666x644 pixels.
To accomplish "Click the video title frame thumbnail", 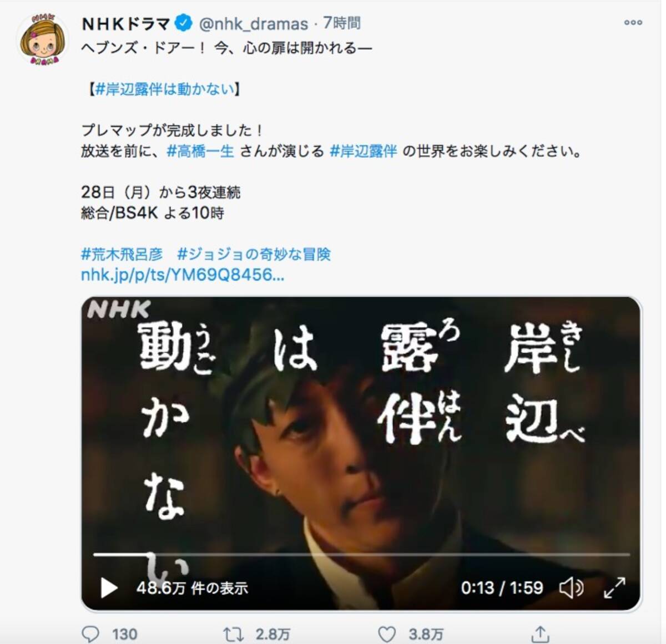I will click(361, 453).
